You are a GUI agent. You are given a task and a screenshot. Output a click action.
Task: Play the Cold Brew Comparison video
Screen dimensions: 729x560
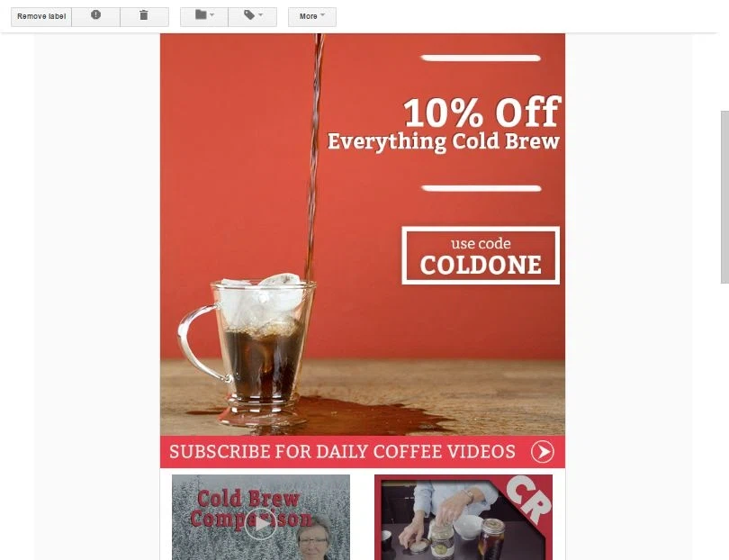(261, 524)
